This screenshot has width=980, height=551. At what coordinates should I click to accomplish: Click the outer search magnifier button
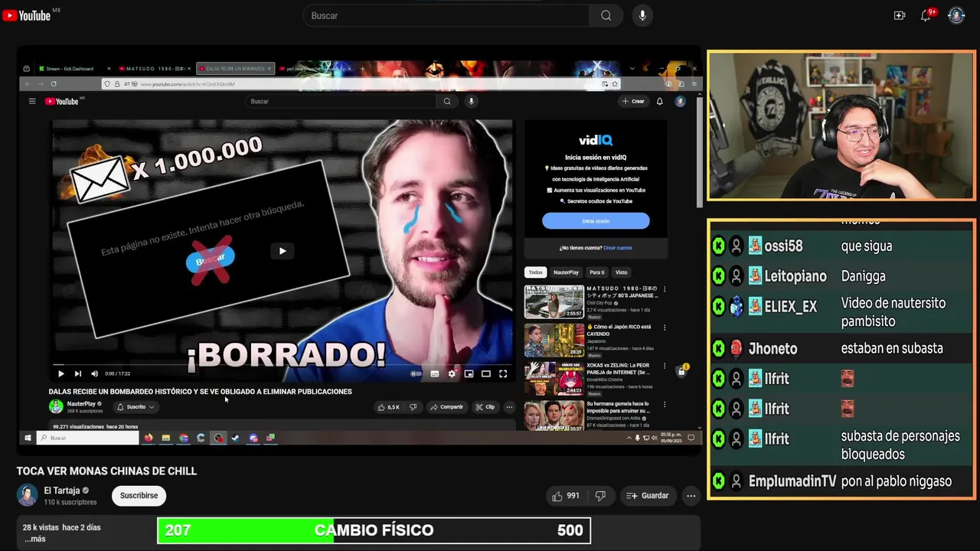pyautogui.click(x=606, y=15)
